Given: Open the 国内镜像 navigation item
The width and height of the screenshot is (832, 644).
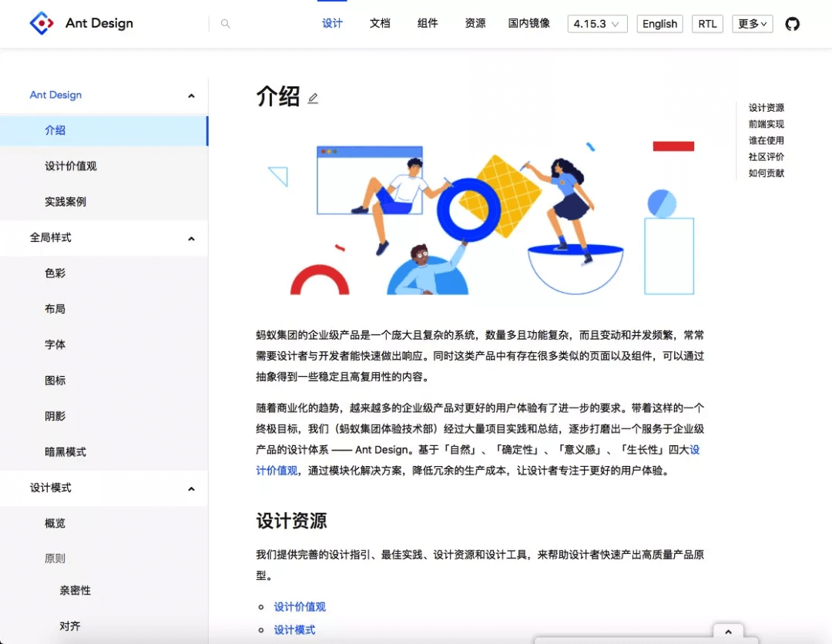Looking at the screenshot, I should tap(529, 23).
